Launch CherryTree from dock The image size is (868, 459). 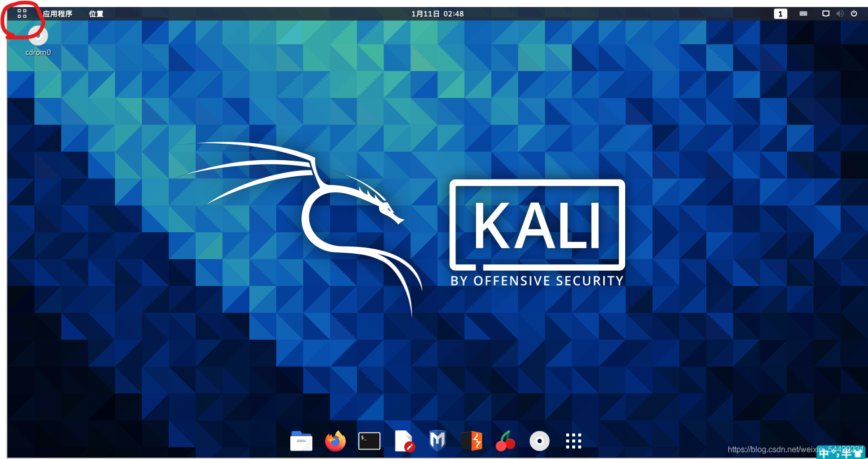pos(506,441)
